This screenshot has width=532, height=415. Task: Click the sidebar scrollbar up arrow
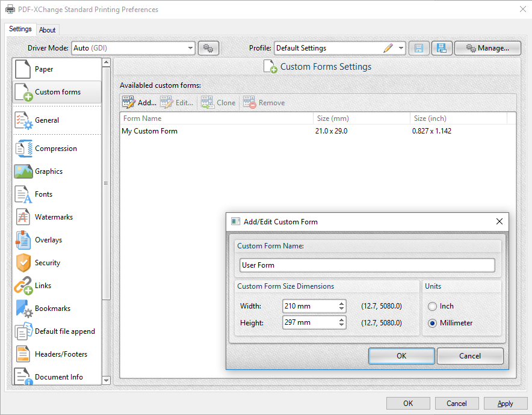click(106, 63)
